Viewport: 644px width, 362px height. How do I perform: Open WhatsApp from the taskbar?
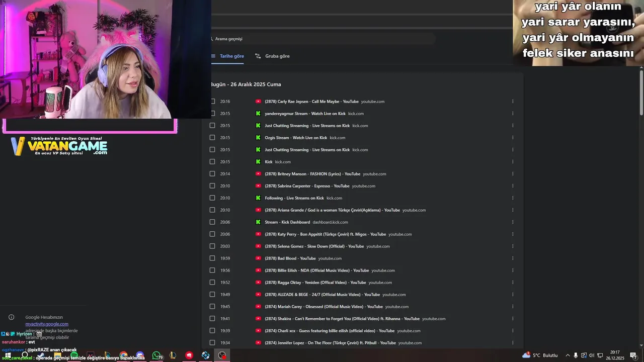(x=156, y=355)
